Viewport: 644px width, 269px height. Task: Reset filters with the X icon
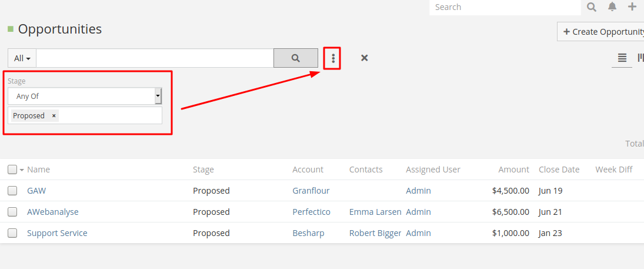(365, 58)
